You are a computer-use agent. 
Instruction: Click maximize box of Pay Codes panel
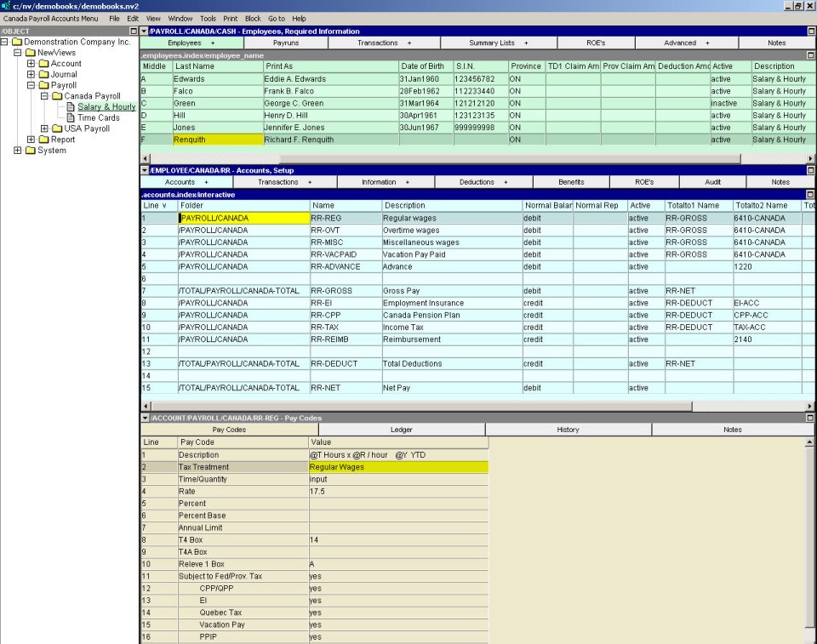[x=810, y=419]
